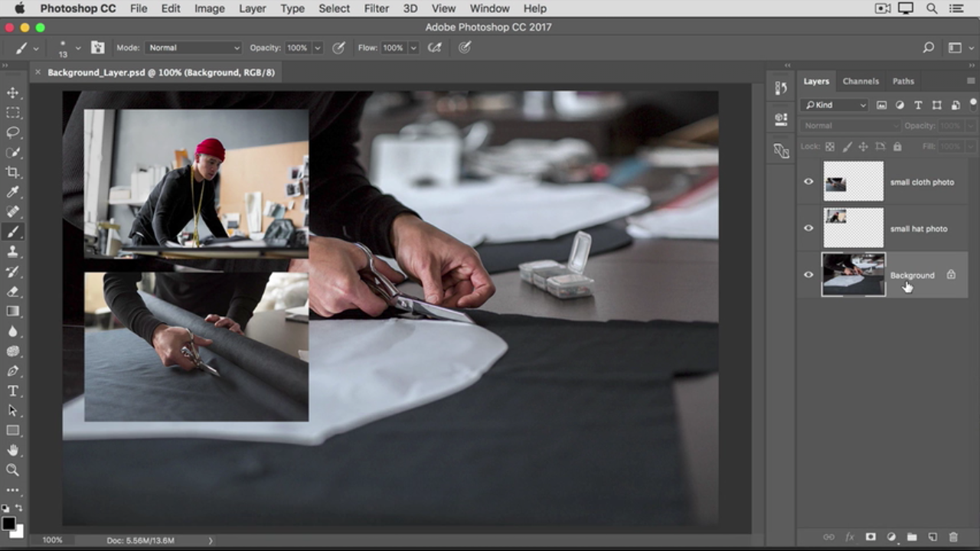Click the foreground color swatch
The image size is (980, 551).
(8, 523)
